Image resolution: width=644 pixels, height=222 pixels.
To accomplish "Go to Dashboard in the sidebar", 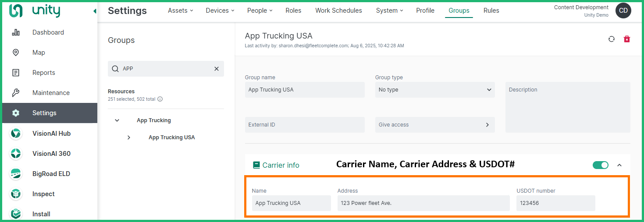I will click(x=48, y=32).
